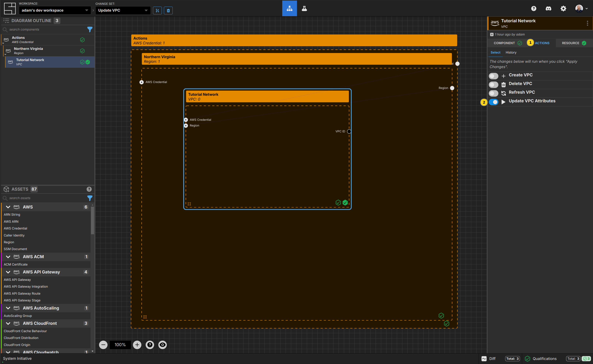
Task: Click the Tutorial Network frame green resource check
Action: click(345, 202)
